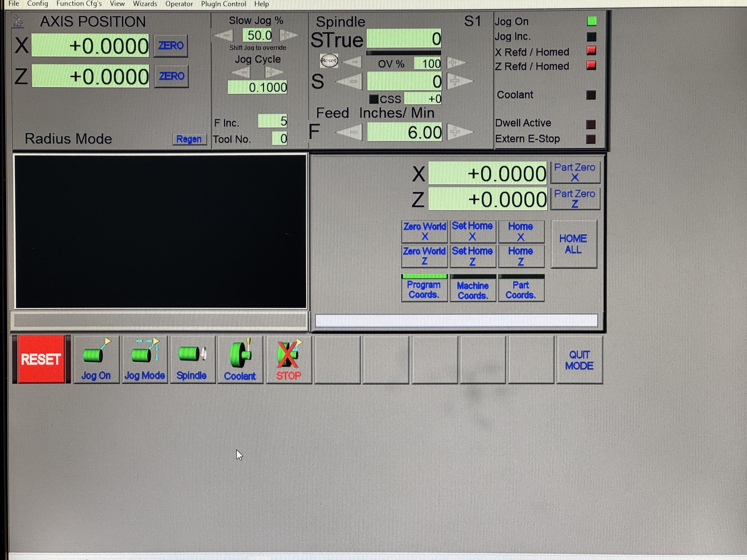Screen dimensions: 747x560
Task: Click Home X button
Action: click(521, 231)
